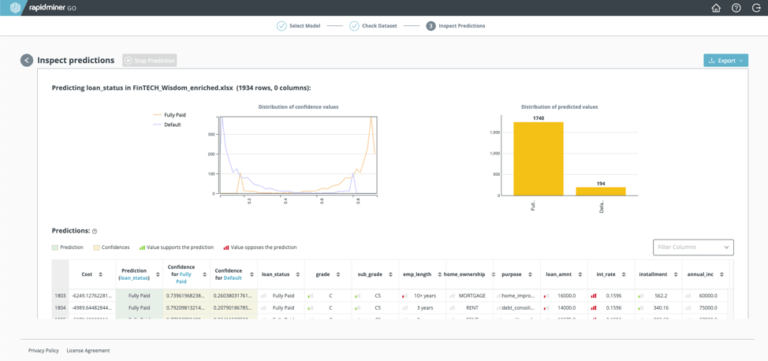Open the Filter Columns dropdown
768x361 pixels.
[693, 247]
